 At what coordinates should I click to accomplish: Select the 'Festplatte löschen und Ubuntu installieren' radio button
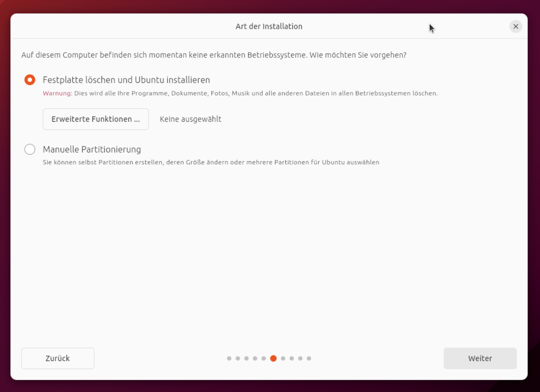point(30,80)
